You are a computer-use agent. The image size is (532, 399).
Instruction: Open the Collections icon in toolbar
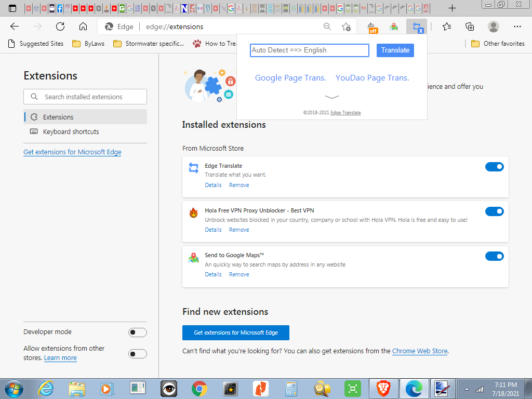pyautogui.click(x=470, y=27)
